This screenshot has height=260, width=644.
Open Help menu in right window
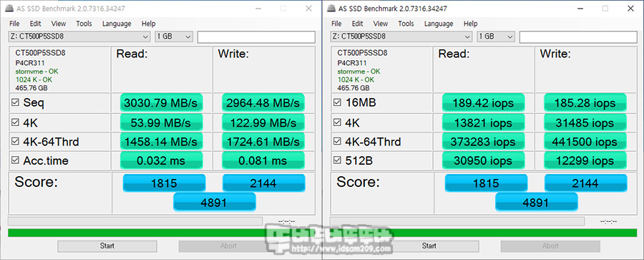coord(470,24)
